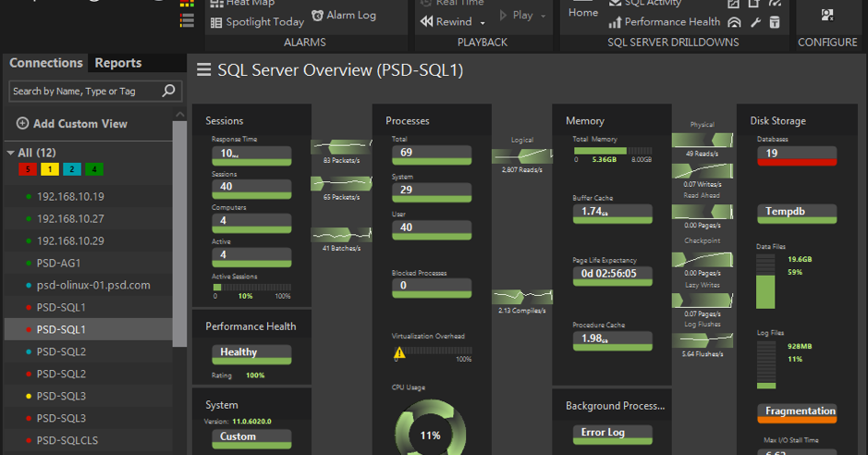Click the Fragmentation button

click(x=797, y=413)
